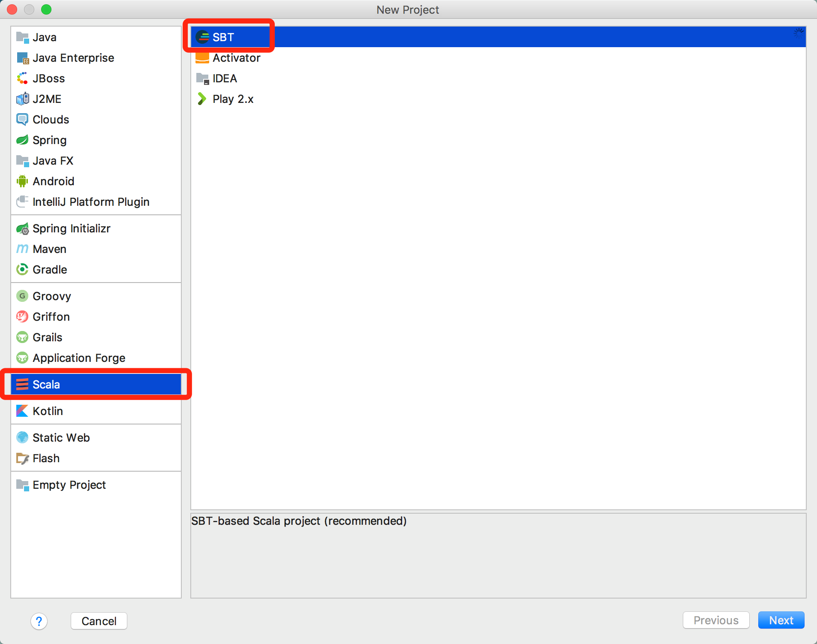The image size is (817, 644).
Task: Click the loading spinner in the SBT row
Action: coord(798,34)
